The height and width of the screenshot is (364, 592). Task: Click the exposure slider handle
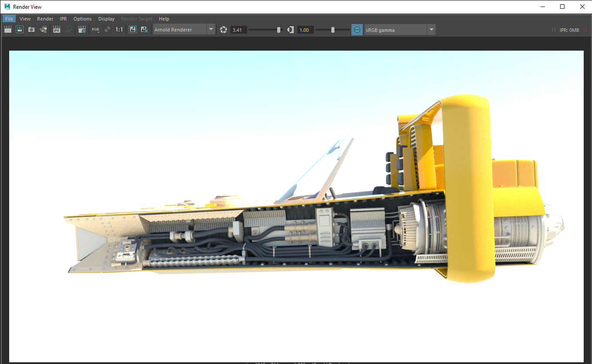pos(279,30)
